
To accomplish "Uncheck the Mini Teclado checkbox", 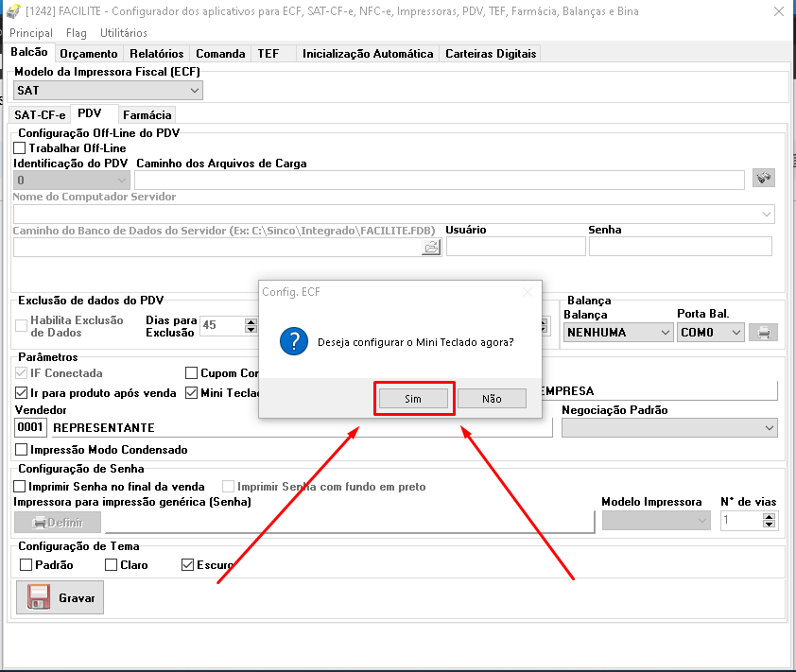I will [191, 393].
